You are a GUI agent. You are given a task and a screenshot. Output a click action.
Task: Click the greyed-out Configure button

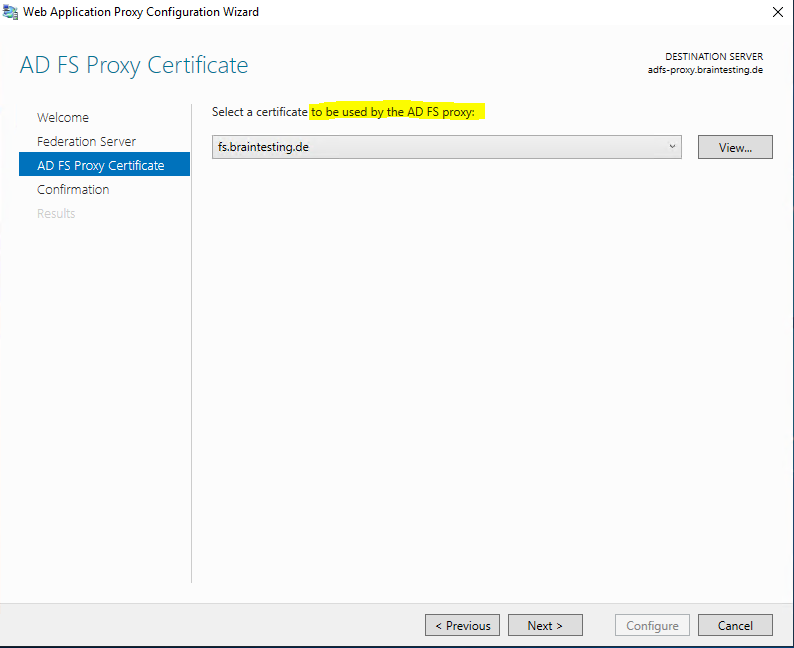652,625
